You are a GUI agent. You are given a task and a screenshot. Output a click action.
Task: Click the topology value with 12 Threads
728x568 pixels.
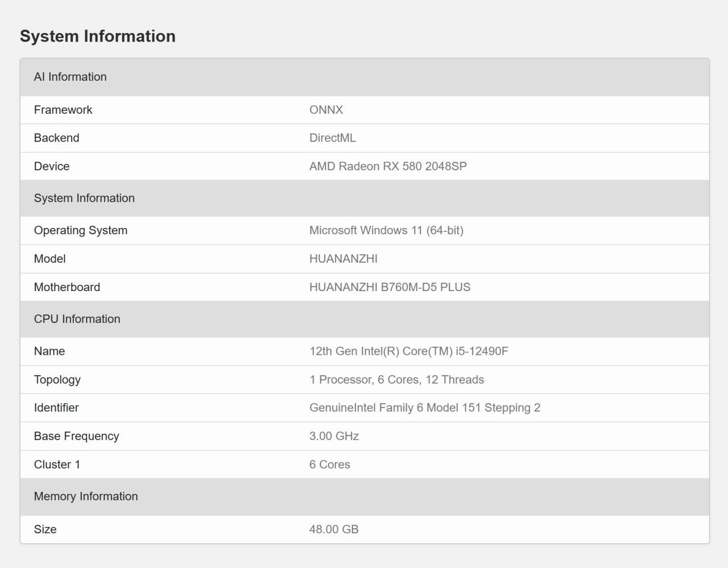[x=396, y=379]
